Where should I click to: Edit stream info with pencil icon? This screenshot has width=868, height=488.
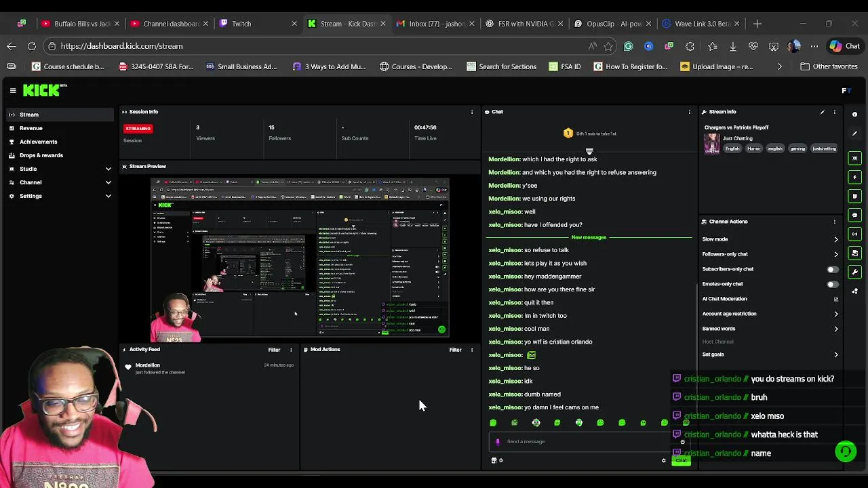click(823, 112)
